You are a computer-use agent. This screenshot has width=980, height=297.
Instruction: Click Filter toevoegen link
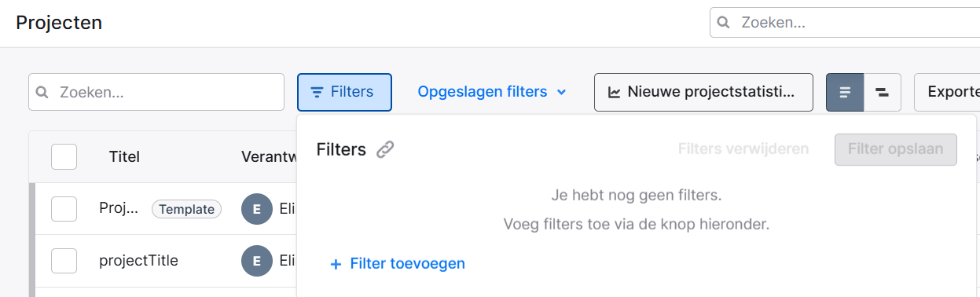click(x=398, y=264)
